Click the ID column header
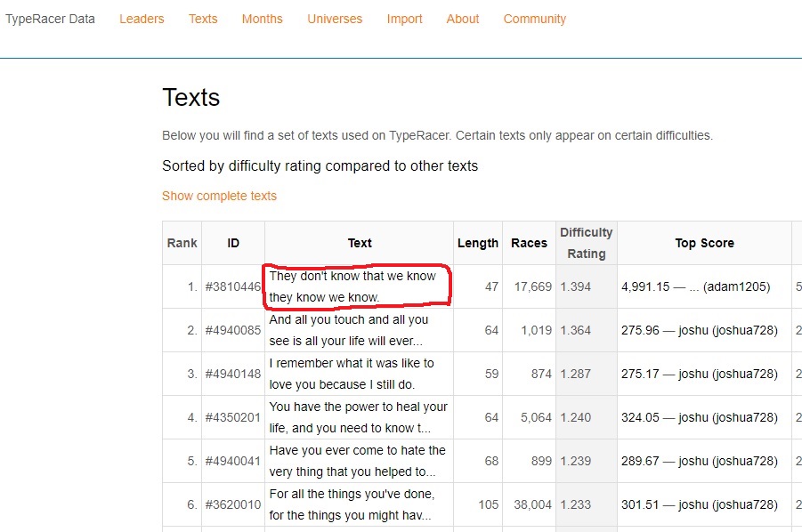Image resolution: width=802 pixels, height=532 pixels. [x=233, y=243]
